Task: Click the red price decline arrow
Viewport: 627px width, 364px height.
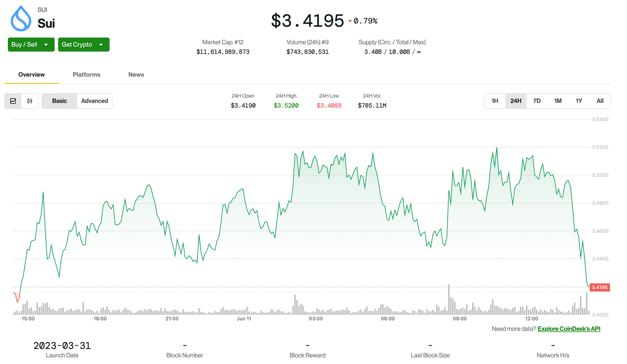Action: point(349,22)
